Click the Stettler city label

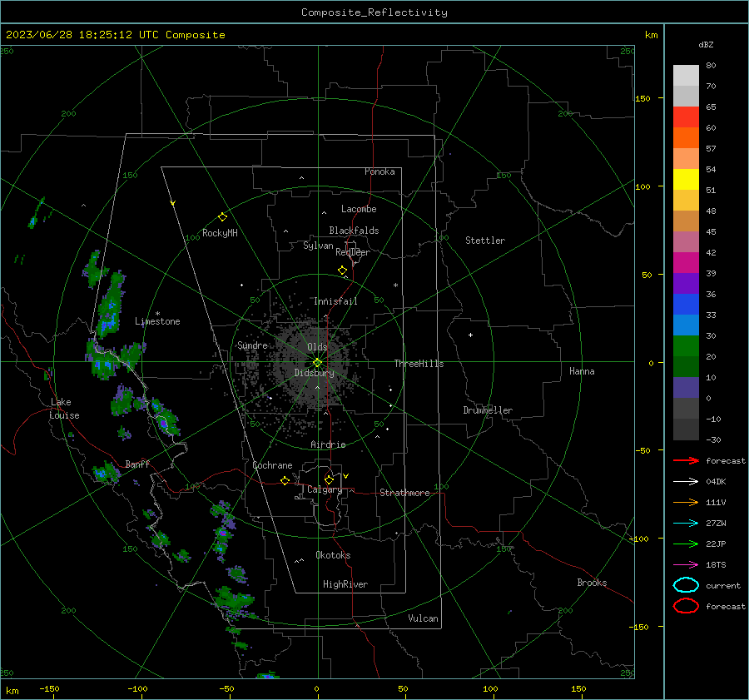485,241
